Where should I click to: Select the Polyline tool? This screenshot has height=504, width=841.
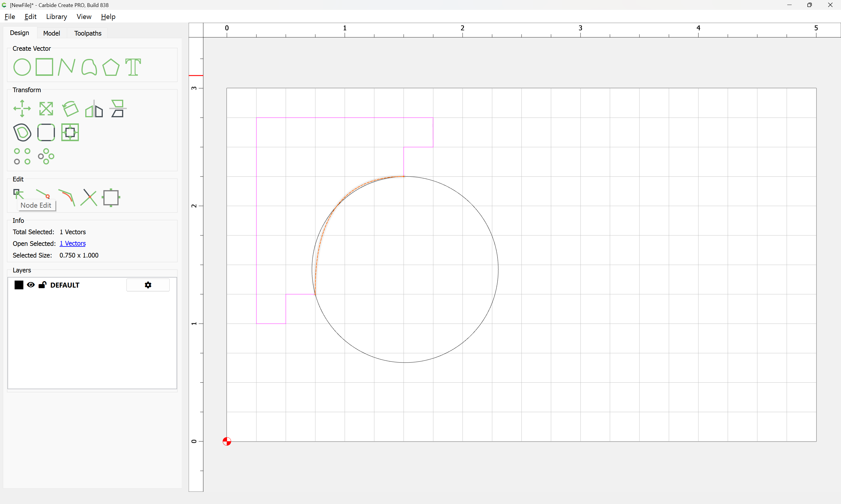pyautogui.click(x=66, y=67)
